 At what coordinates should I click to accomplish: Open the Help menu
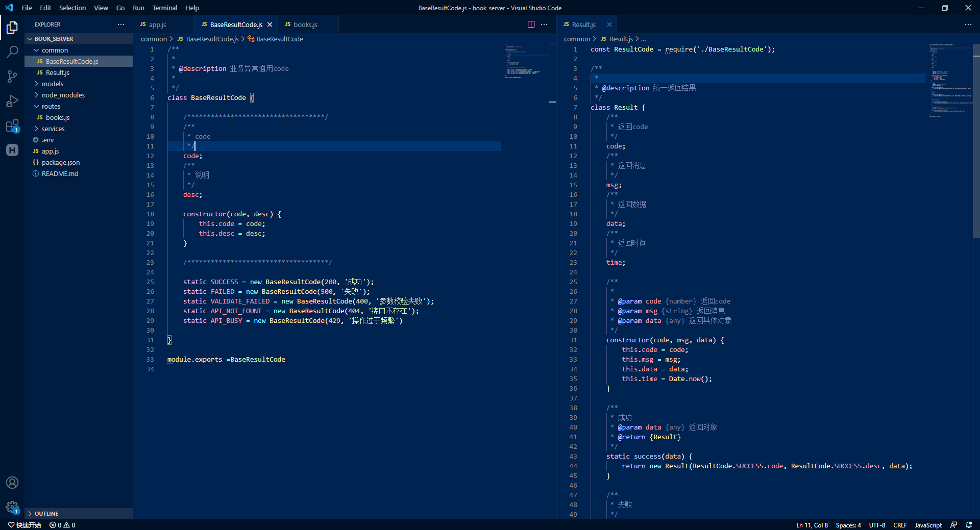pyautogui.click(x=192, y=8)
